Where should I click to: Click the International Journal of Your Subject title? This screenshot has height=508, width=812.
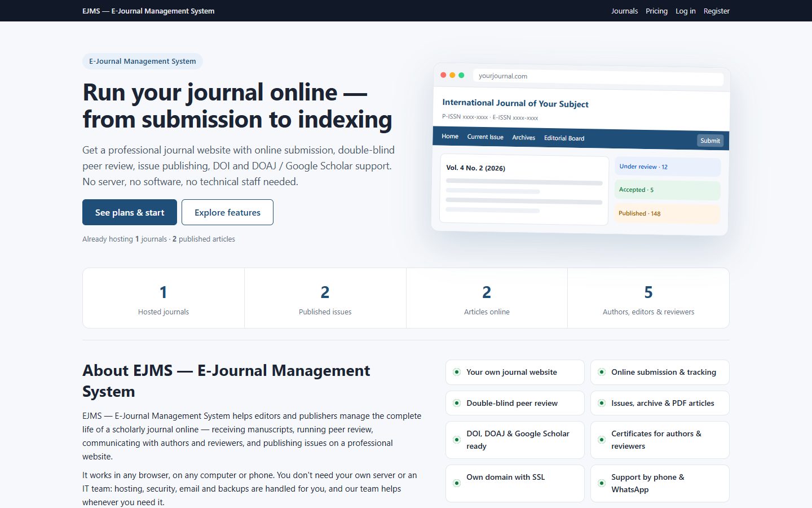pos(515,103)
